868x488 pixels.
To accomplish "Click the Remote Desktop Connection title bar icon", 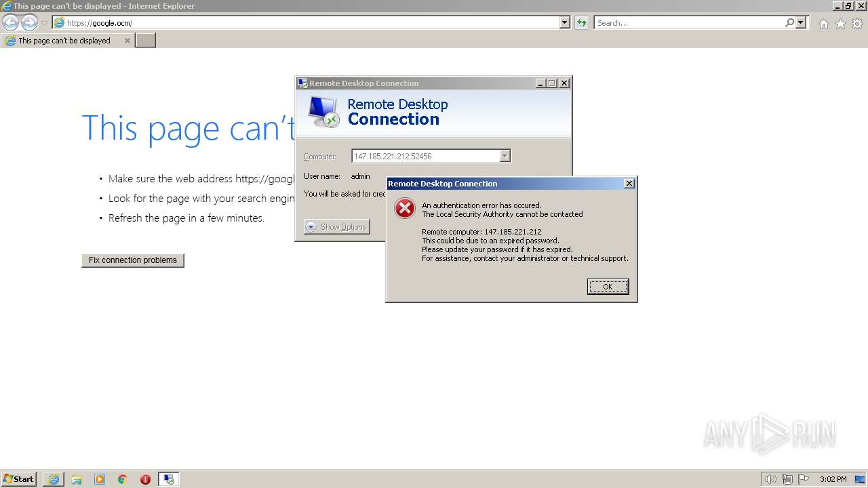I will click(302, 83).
